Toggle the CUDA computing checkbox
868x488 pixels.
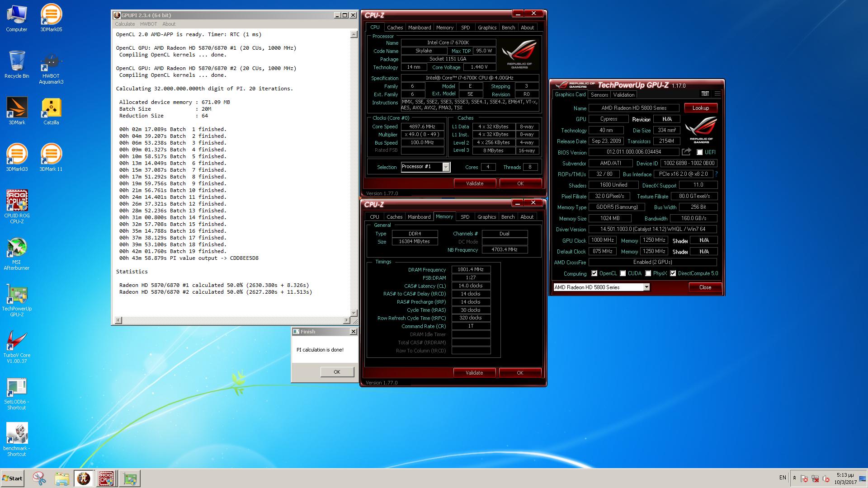pos(623,273)
